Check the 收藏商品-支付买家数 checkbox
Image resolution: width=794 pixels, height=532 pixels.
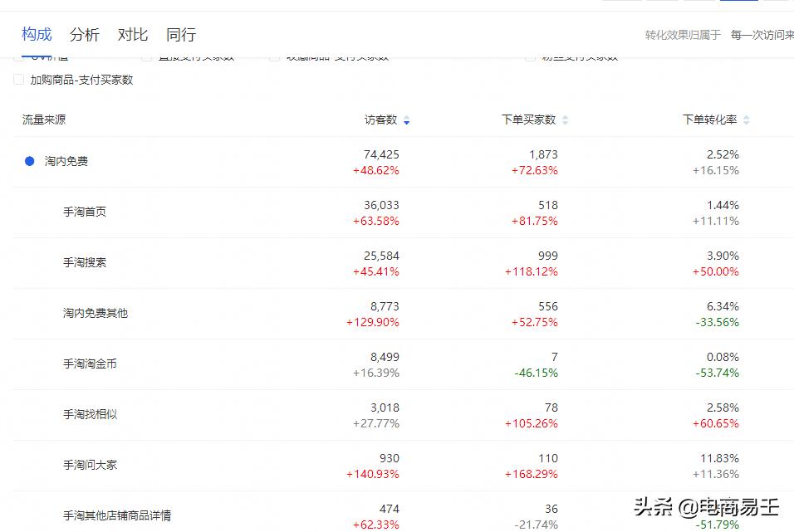[x=275, y=56]
